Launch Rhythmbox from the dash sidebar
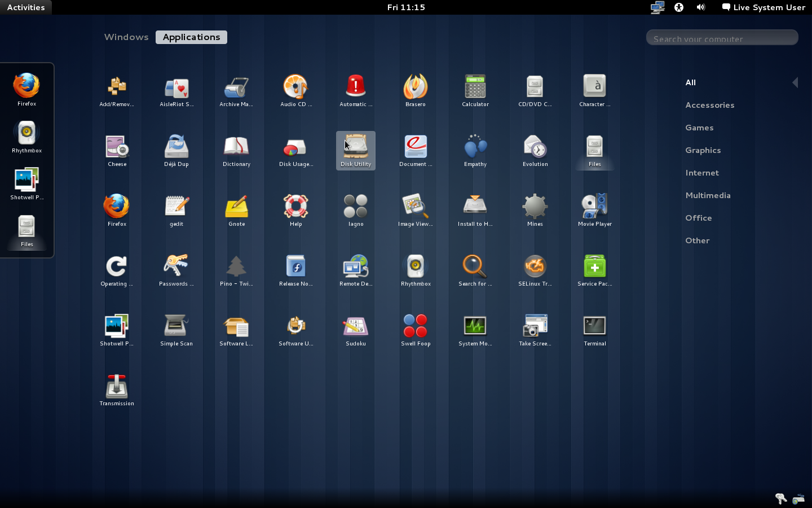Image resolution: width=812 pixels, height=508 pixels. 27,136
